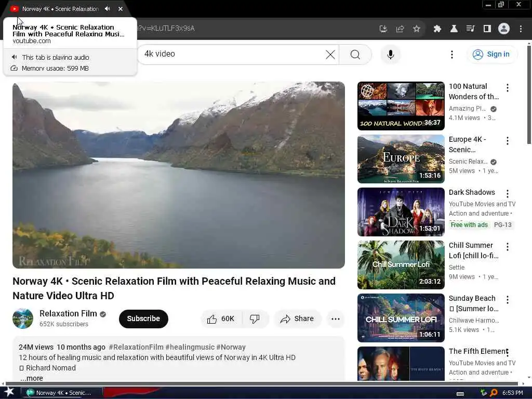Viewport: 532px width, 399px height.
Task: Open the #Norway hashtag link
Action: [x=231, y=347]
